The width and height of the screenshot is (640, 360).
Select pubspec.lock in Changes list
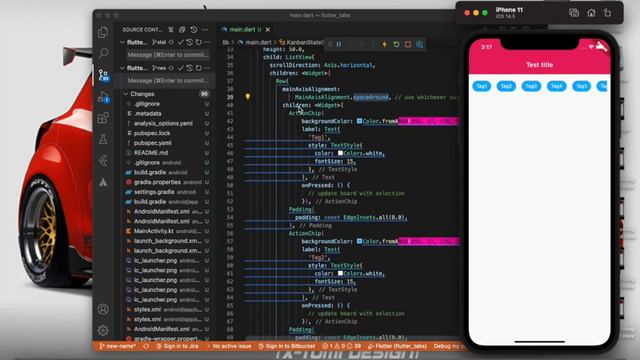pos(152,133)
